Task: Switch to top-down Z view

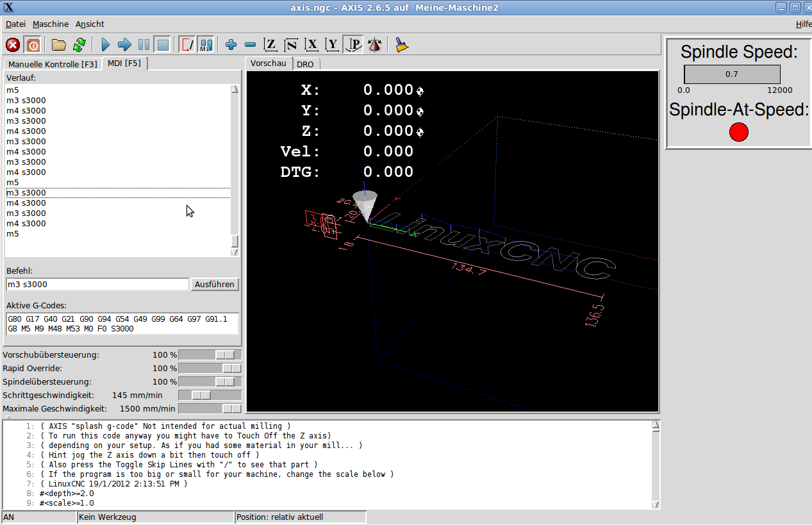Action: pos(271,45)
